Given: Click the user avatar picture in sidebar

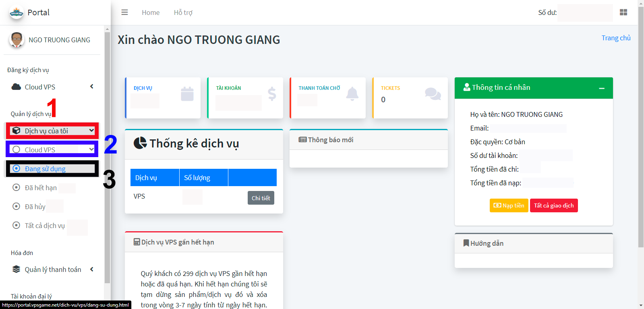Looking at the screenshot, I should click(x=17, y=40).
